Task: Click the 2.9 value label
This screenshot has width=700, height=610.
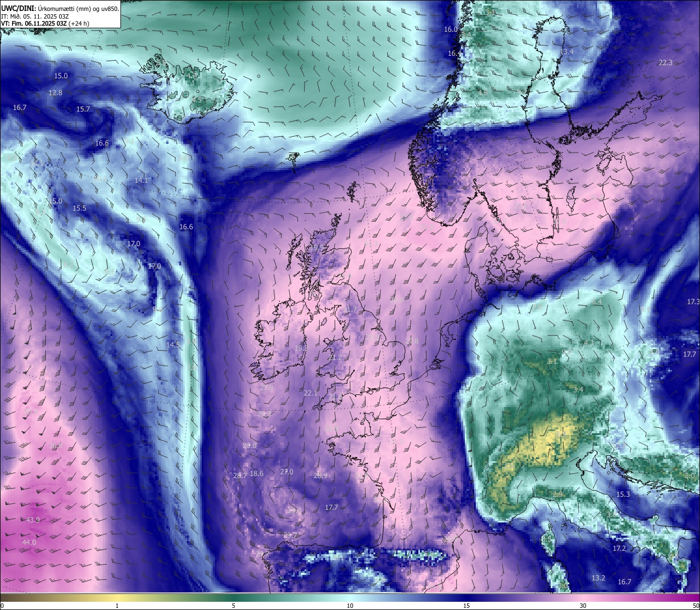Action: (x=557, y=495)
